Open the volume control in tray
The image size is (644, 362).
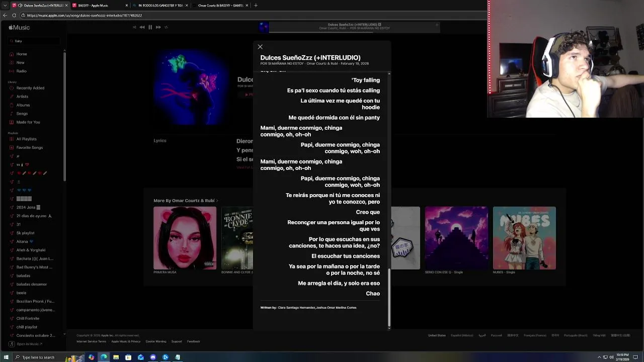[x=611, y=357]
